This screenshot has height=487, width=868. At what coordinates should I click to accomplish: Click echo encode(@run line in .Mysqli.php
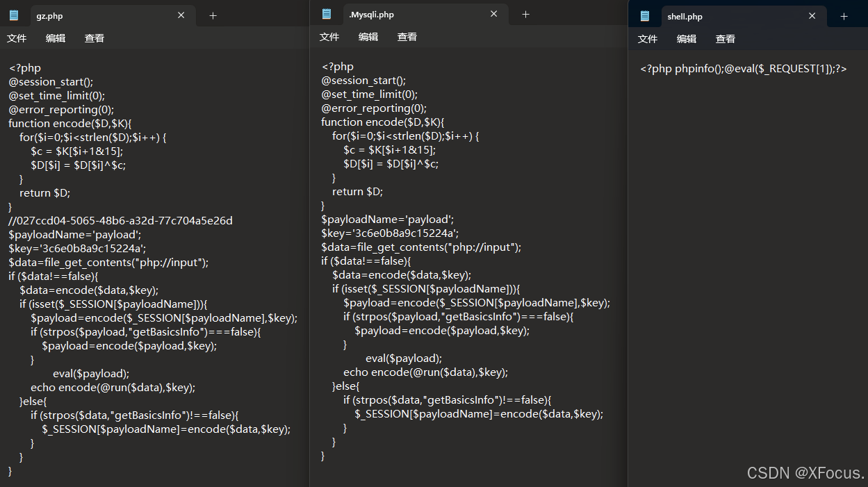425,372
